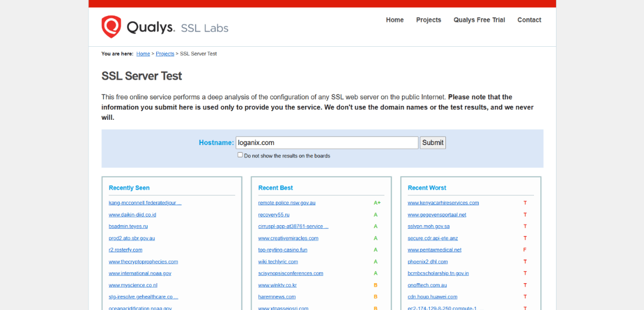The image size is (644, 310).
Task: Open www.international.noaa.gov link
Action: [x=140, y=273]
